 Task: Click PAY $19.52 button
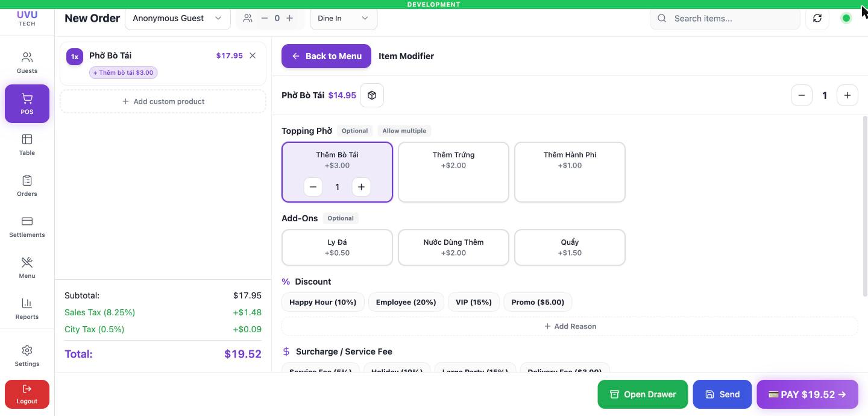[x=807, y=394]
